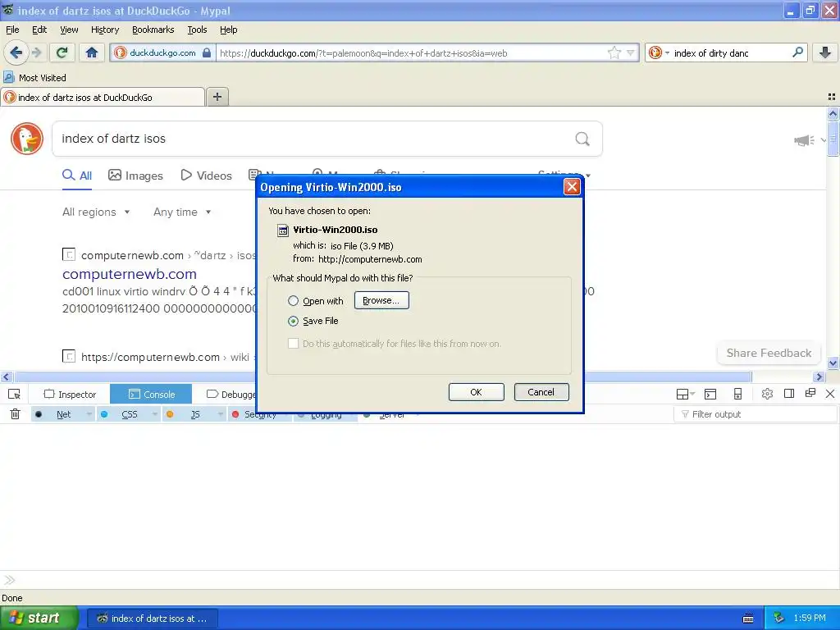The height and width of the screenshot is (630, 840).
Task: Click the horizontal scrollbar right arrow
Action: (819, 377)
